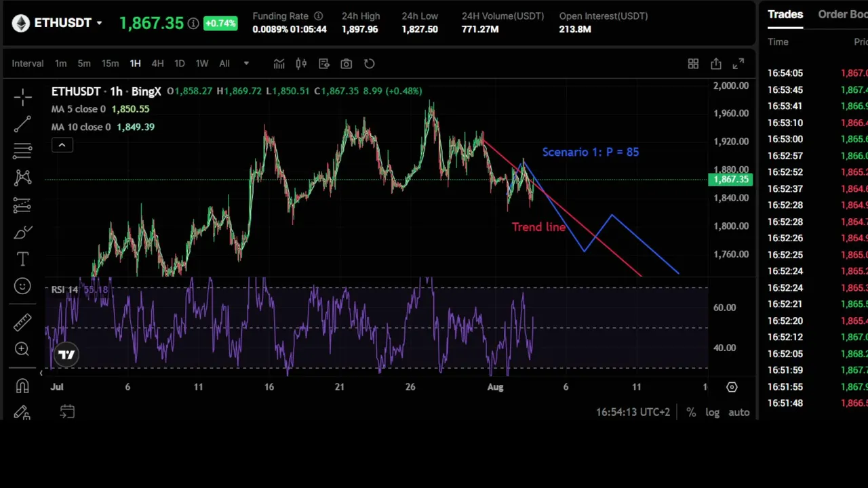Change the candlestick chart type

301,64
